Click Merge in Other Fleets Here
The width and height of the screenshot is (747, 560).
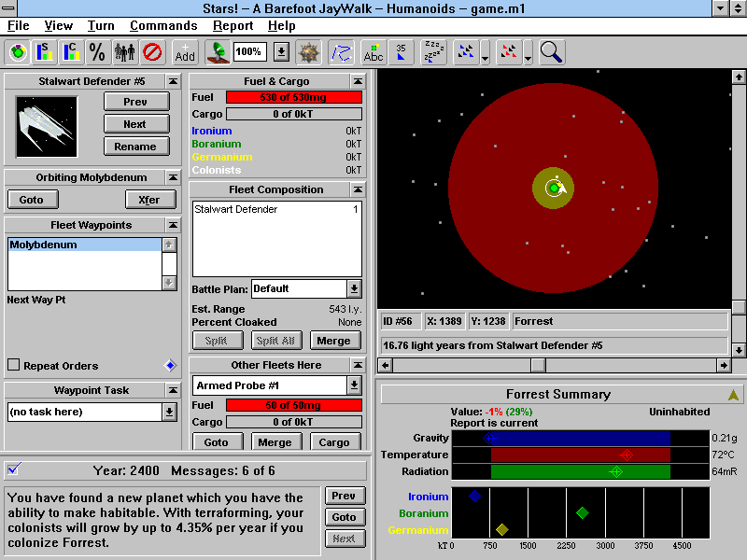coord(276,441)
